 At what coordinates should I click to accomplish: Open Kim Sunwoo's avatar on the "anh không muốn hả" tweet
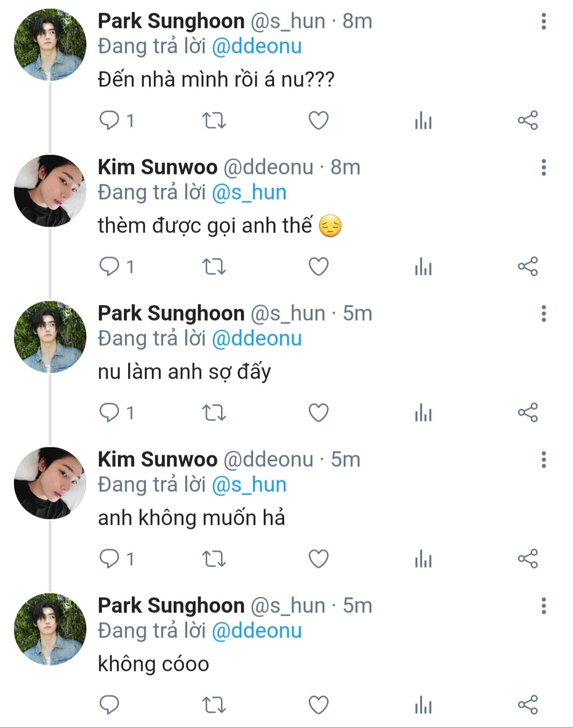[x=50, y=483]
